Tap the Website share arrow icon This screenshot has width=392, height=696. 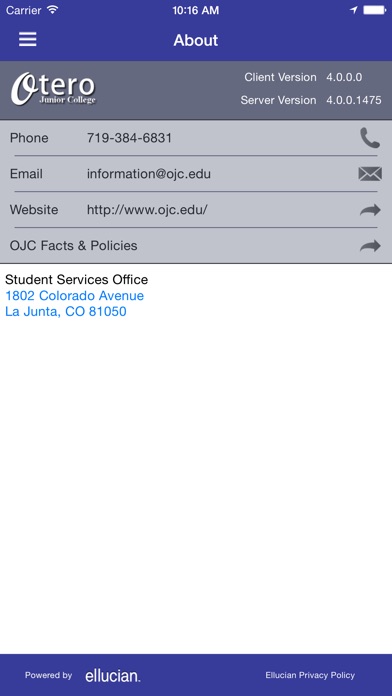370,210
